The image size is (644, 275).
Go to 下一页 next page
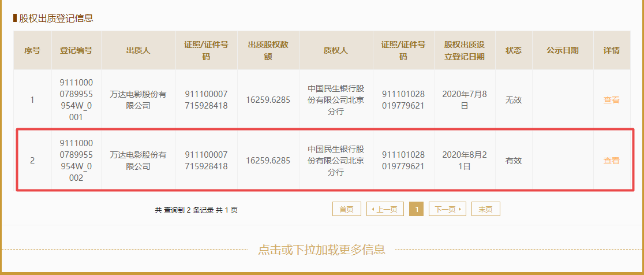(448, 209)
